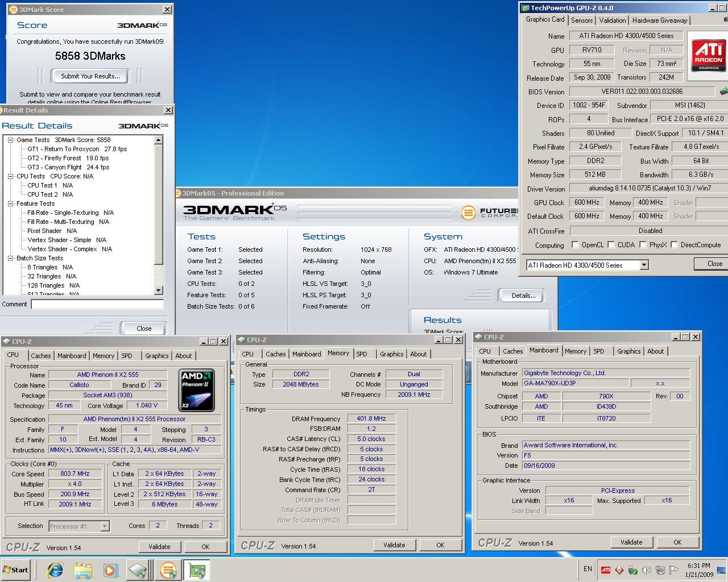Open the ATI Radeon HD 4300/4500 dropdown
The height and width of the screenshot is (582, 728).
point(644,265)
